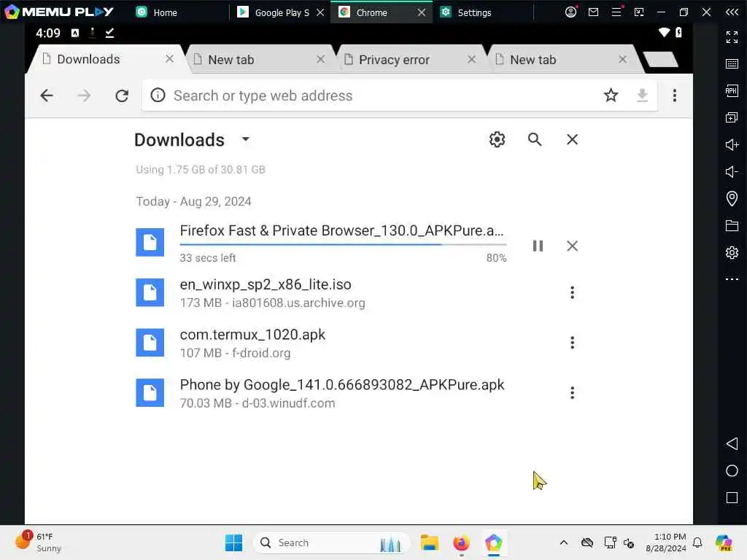The image size is (747, 560).
Task: Open Firefox from Windows taskbar
Action: (x=461, y=542)
